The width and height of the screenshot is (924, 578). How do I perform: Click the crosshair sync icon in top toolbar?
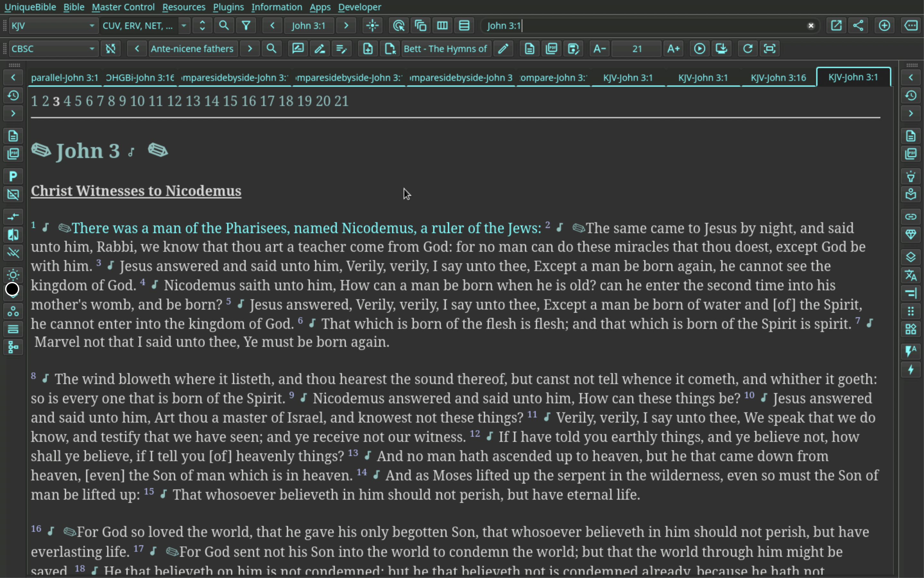point(372,26)
